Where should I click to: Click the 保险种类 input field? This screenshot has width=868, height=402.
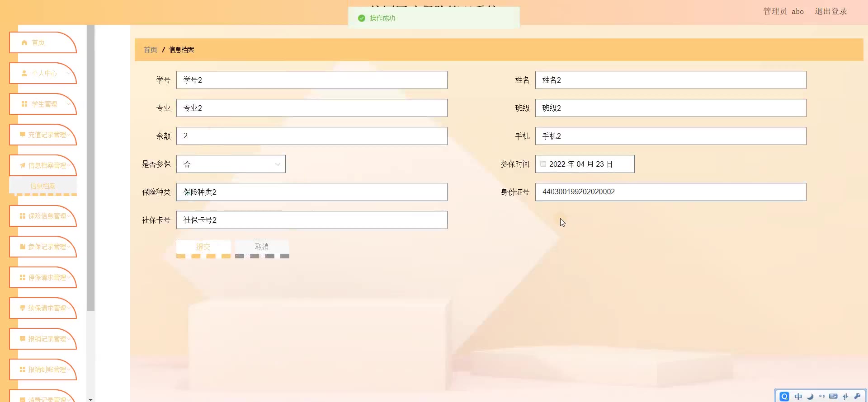(x=312, y=192)
